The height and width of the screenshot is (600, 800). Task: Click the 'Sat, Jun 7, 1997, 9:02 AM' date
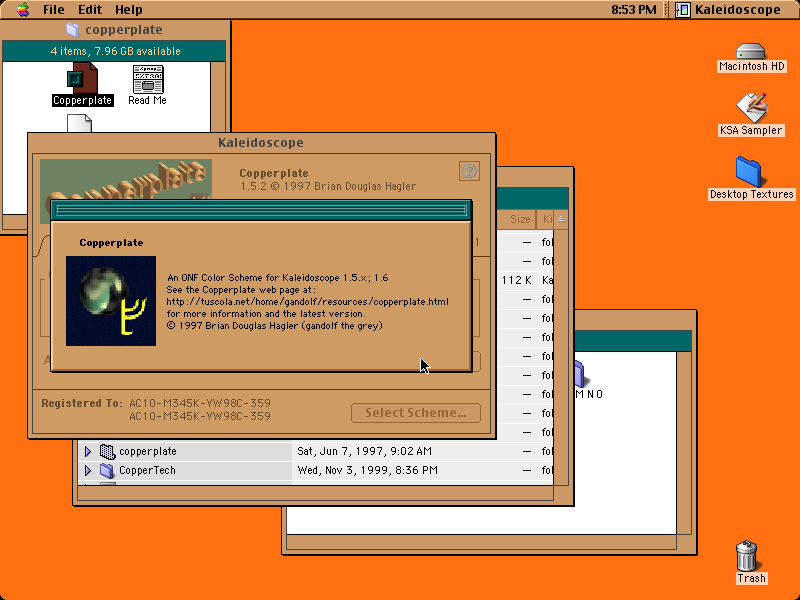point(364,452)
